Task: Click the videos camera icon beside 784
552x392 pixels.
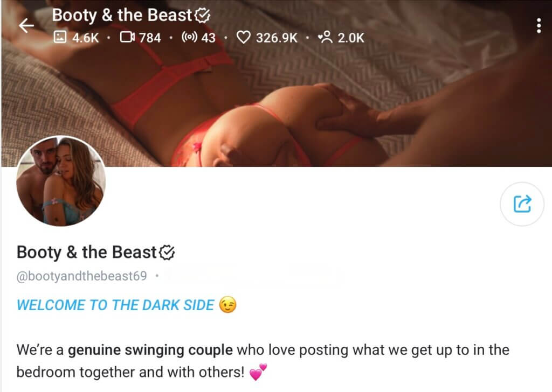Action: click(x=127, y=37)
